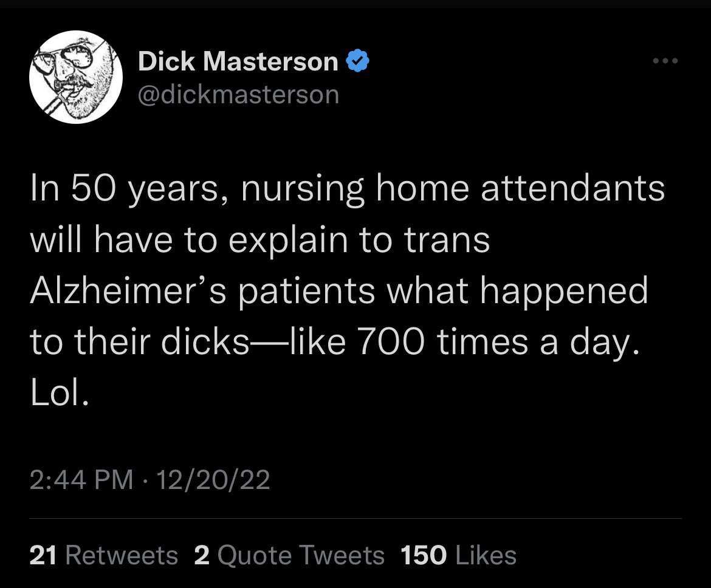
Task: Click the word Lol. ending the tweet
Action: coord(59,392)
